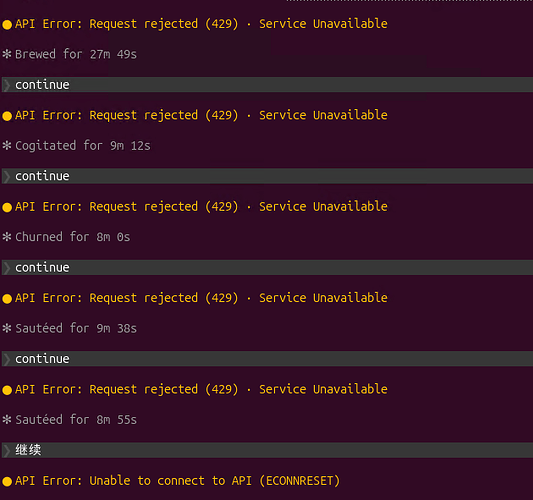Click the 'Churned for 8m 0s' status text
This screenshot has width=533, height=500.
[73, 237]
